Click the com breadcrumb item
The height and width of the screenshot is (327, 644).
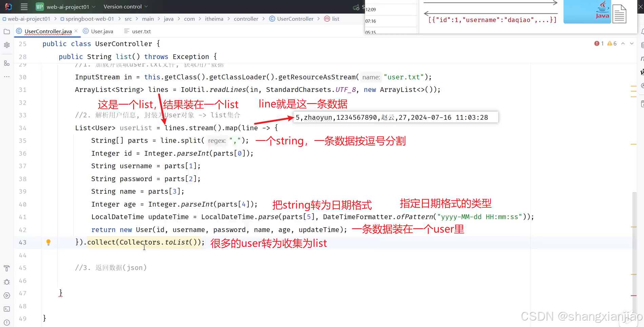(189, 19)
